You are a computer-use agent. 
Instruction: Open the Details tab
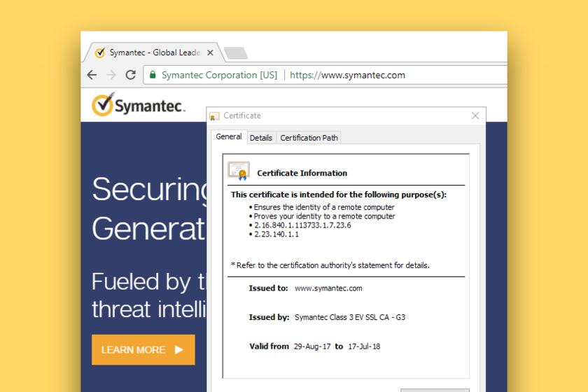tap(261, 138)
